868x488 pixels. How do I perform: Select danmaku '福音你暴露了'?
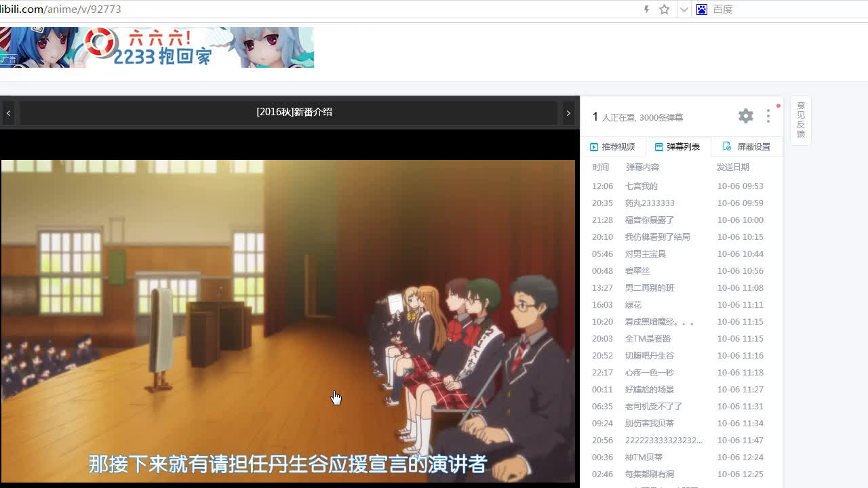click(x=650, y=220)
